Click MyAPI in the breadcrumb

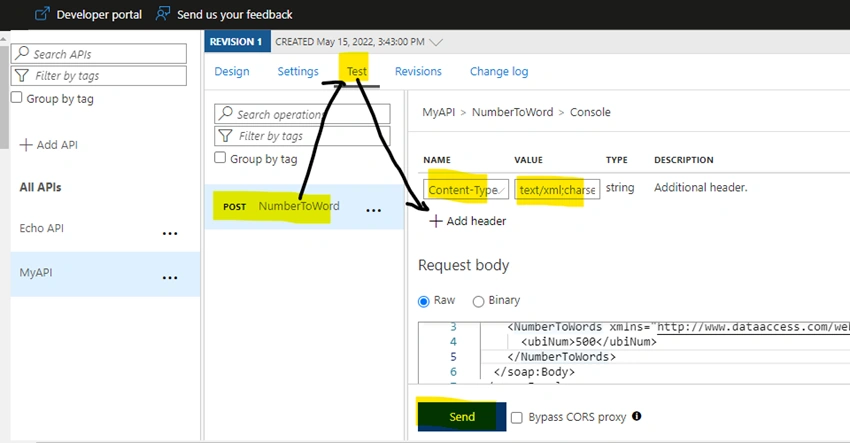[439, 112]
